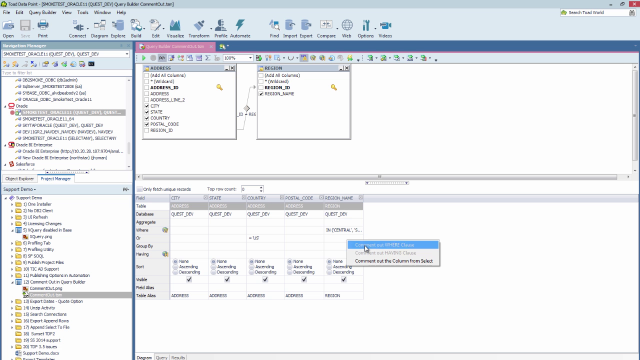Enable Only fetch unique records
Screen dimensions: 640x360
140,189
